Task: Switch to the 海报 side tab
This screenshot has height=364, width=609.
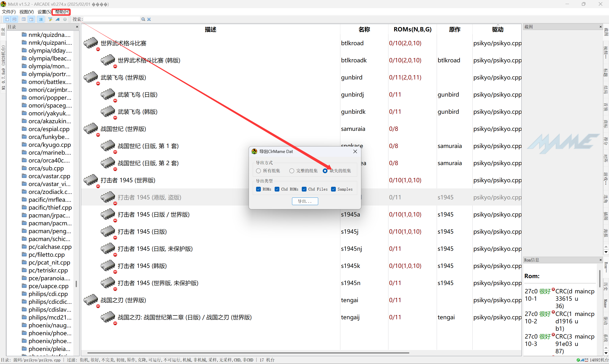Action: point(606,233)
